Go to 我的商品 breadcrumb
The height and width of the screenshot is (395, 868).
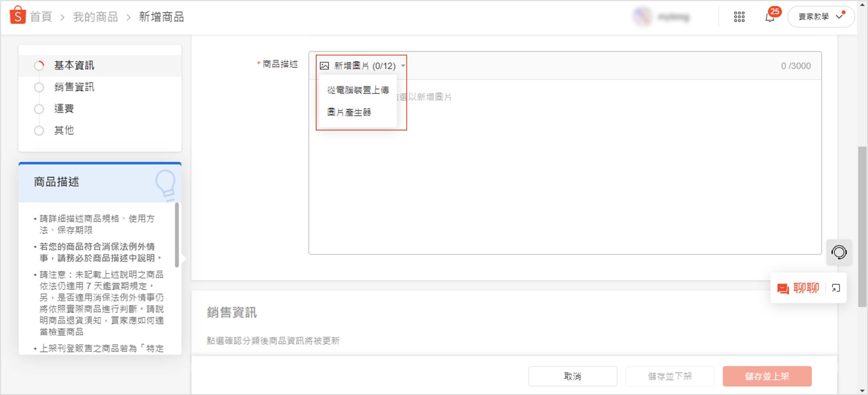pos(96,17)
